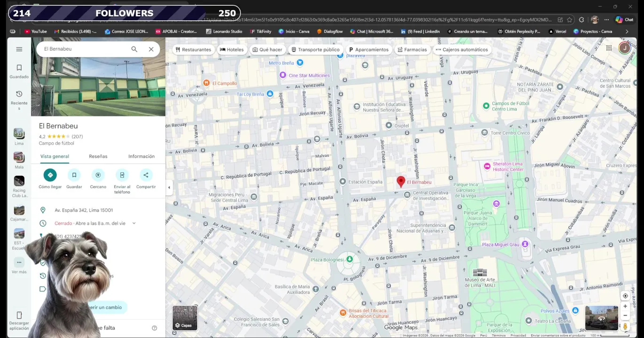Click the Museo de Arte de Lima marker
Screen dimensions: 644x338
coord(480,273)
